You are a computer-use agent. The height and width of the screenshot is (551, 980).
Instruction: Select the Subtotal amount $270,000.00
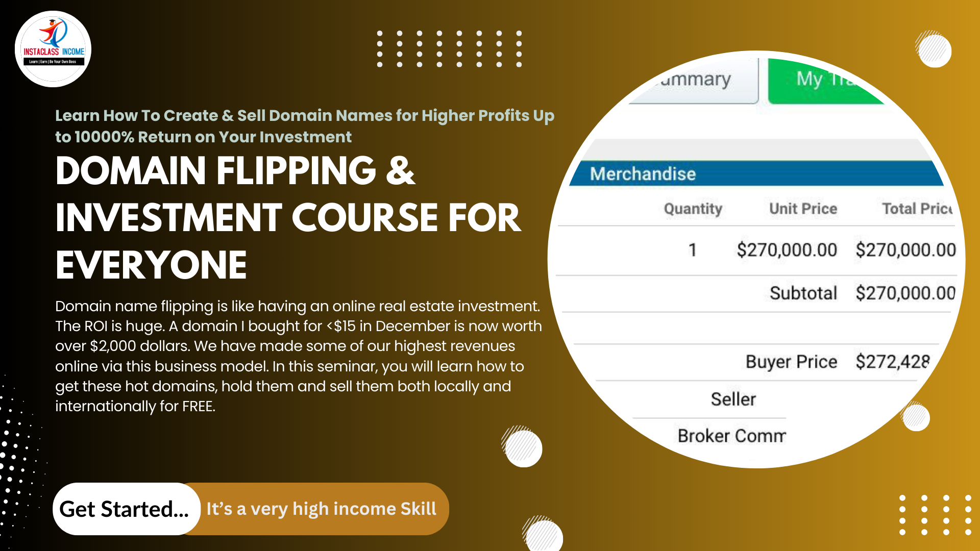click(905, 293)
